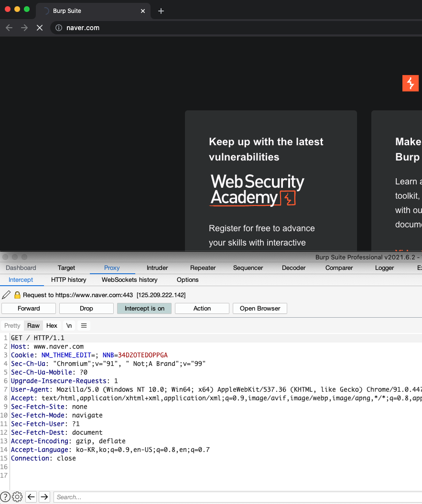Click the previous match left arrow
The image size is (422, 504).
pos(31,497)
